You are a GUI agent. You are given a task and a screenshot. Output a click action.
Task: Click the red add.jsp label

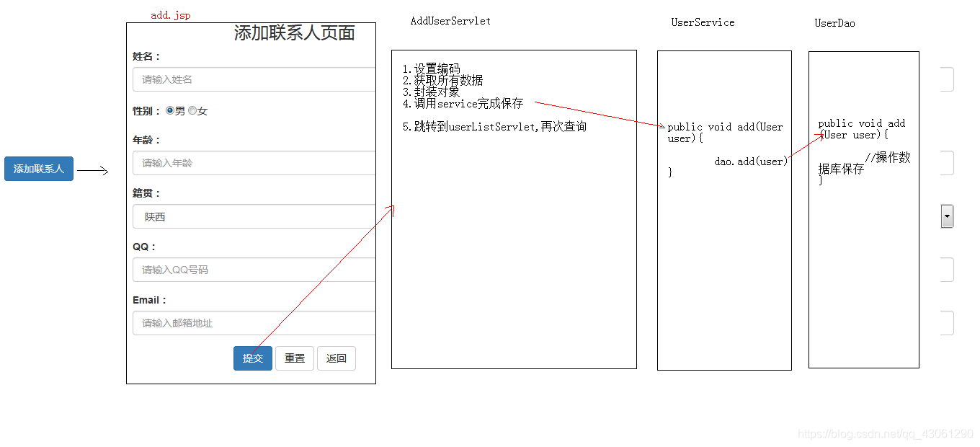pos(170,14)
